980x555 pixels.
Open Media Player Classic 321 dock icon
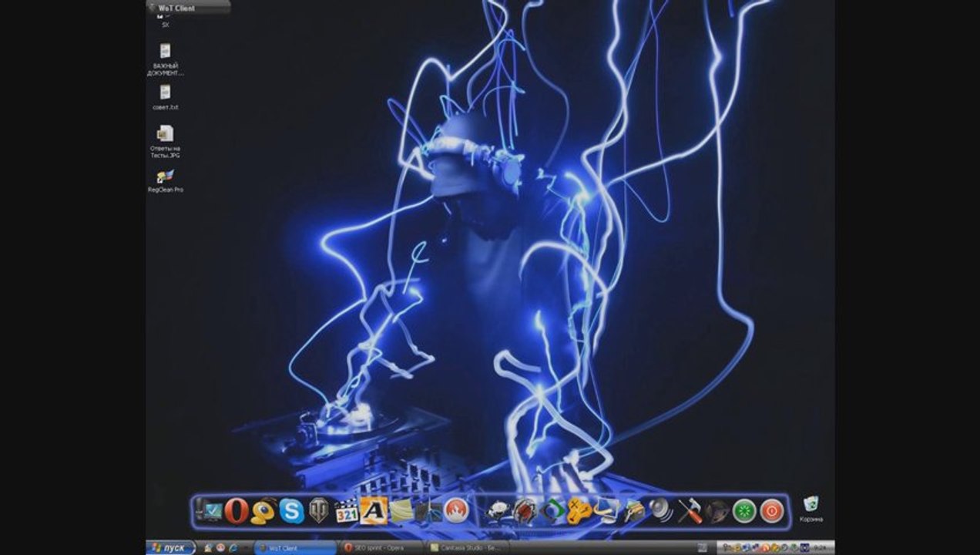click(x=347, y=510)
